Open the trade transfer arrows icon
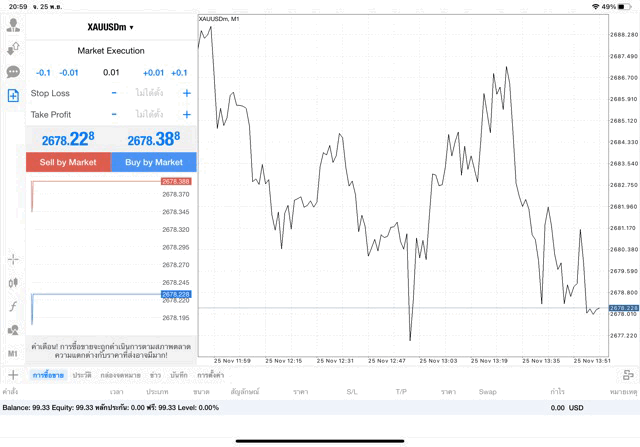 pyautogui.click(x=13, y=48)
